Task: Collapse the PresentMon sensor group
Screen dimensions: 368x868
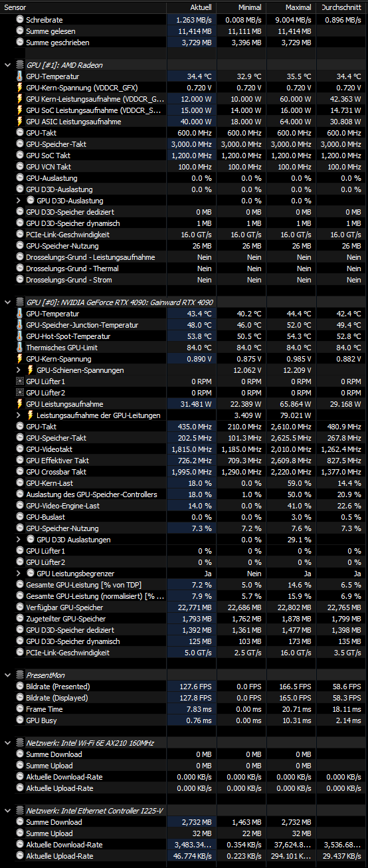Action: (x=8, y=675)
